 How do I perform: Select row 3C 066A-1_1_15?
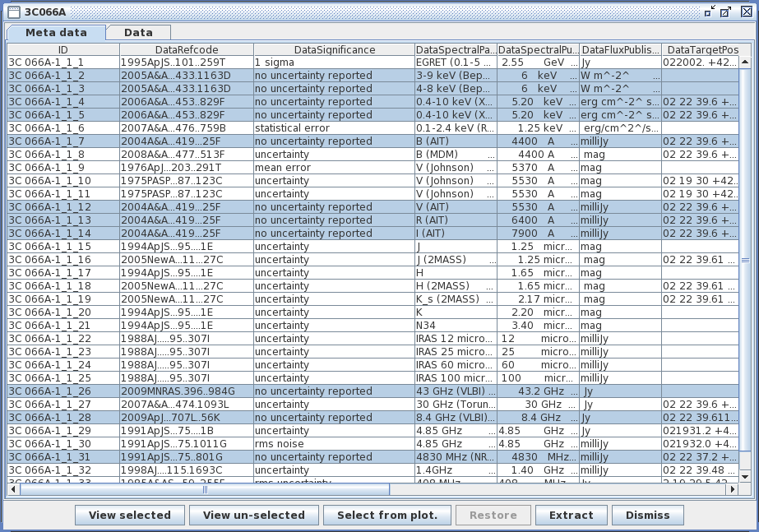pyautogui.click(x=373, y=247)
